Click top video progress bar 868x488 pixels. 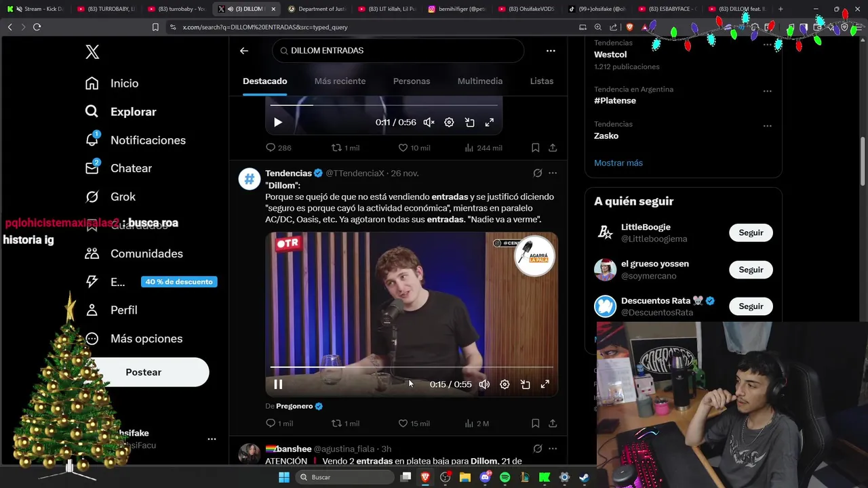(x=383, y=105)
